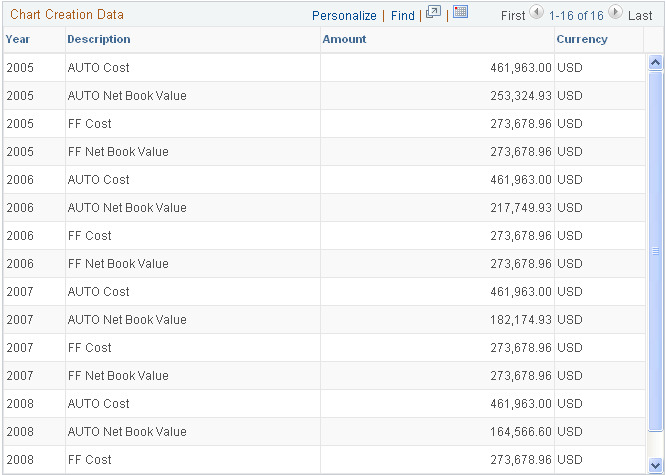The image size is (666, 475).
Task: Click scrollbar down arrow
Action: [655, 465]
